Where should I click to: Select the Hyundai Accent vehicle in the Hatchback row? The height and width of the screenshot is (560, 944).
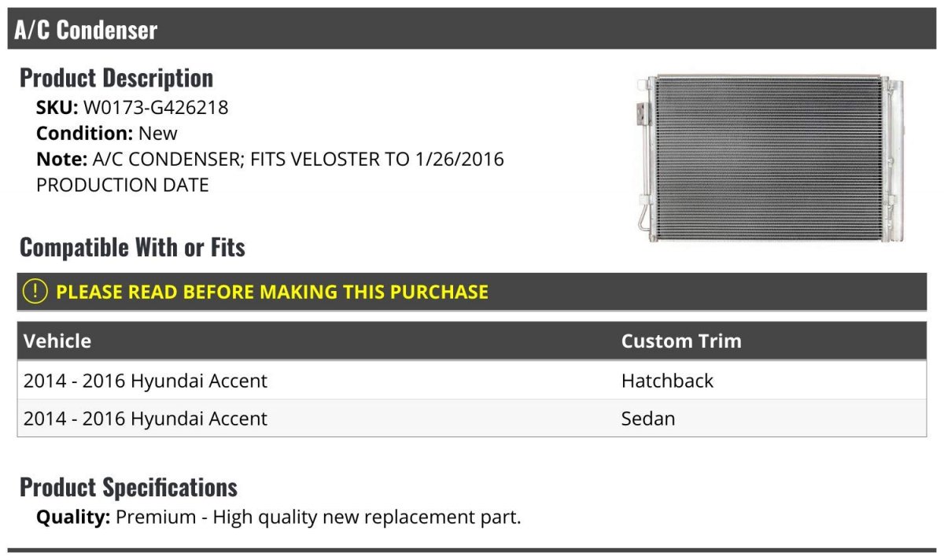(x=146, y=381)
